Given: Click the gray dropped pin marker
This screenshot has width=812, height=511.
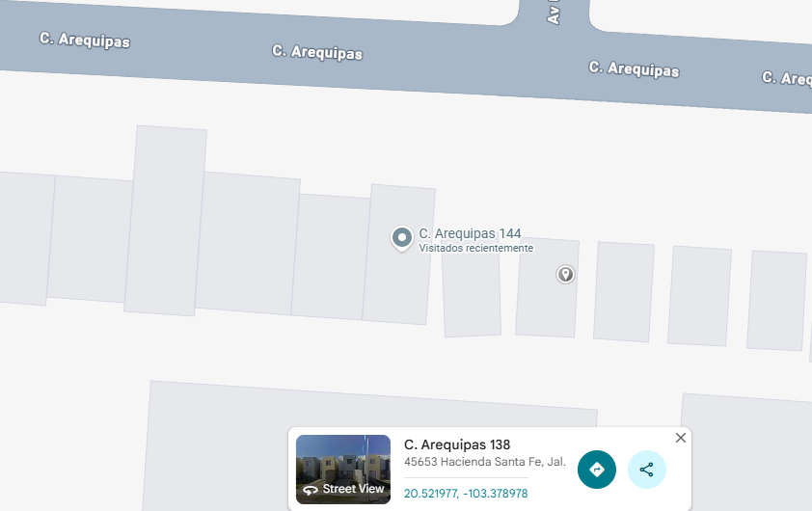Looking at the screenshot, I should click(x=565, y=274).
